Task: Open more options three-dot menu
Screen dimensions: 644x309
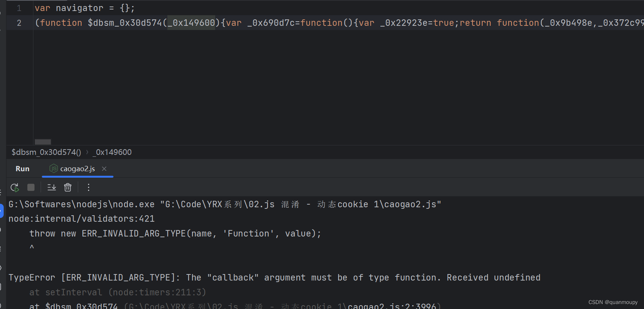Action: click(88, 188)
